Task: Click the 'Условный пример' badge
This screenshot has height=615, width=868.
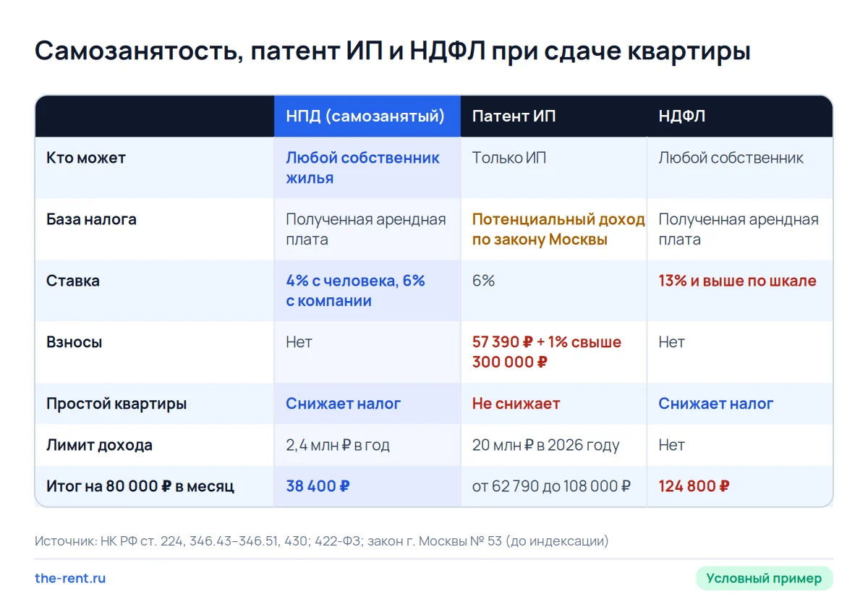Action: point(765,579)
